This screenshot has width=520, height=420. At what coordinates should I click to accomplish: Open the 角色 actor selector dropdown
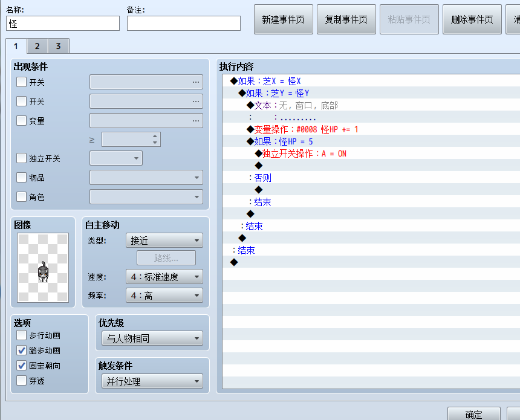point(146,196)
